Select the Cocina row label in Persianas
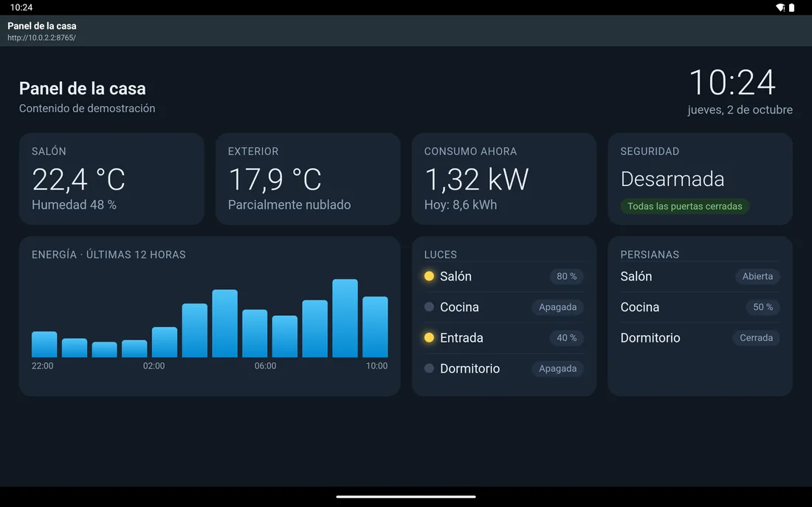The height and width of the screenshot is (507, 812). [x=639, y=306]
